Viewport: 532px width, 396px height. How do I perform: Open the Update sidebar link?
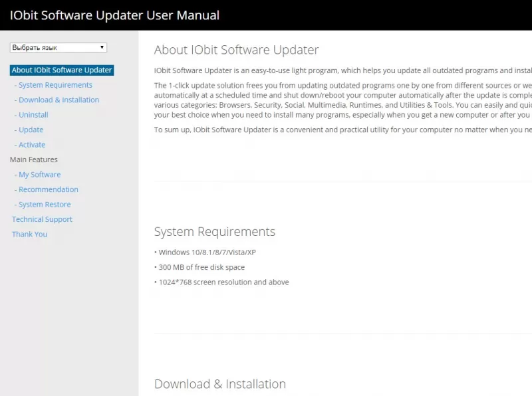[31, 130]
